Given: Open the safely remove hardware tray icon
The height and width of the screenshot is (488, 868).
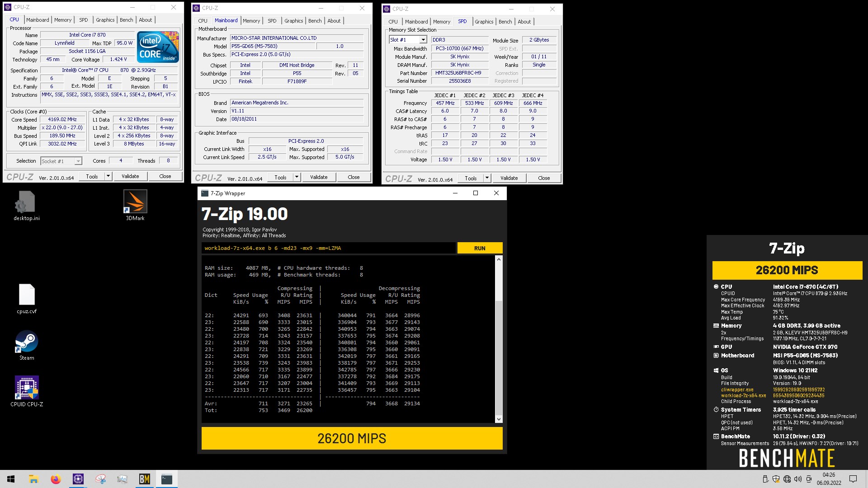Looking at the screenshot, I should coord(765,479).
